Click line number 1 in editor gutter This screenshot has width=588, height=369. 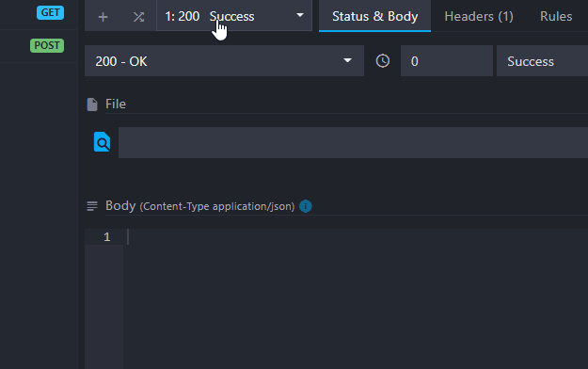[x=107, y=237]
